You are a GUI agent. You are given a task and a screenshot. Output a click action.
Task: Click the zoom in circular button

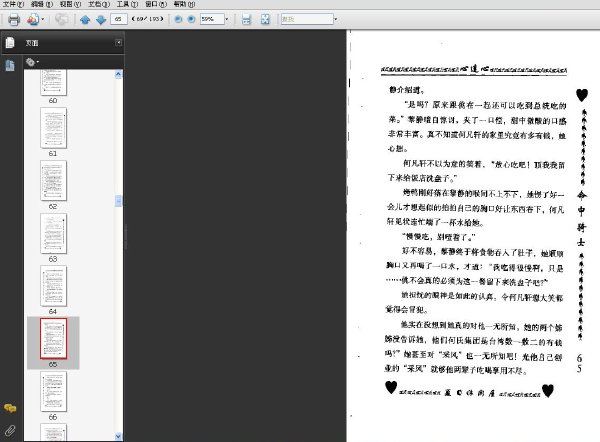(191, 19)
